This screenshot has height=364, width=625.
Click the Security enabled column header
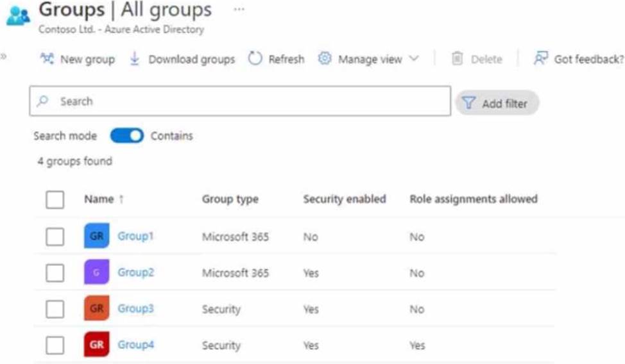tap(345, 199)
